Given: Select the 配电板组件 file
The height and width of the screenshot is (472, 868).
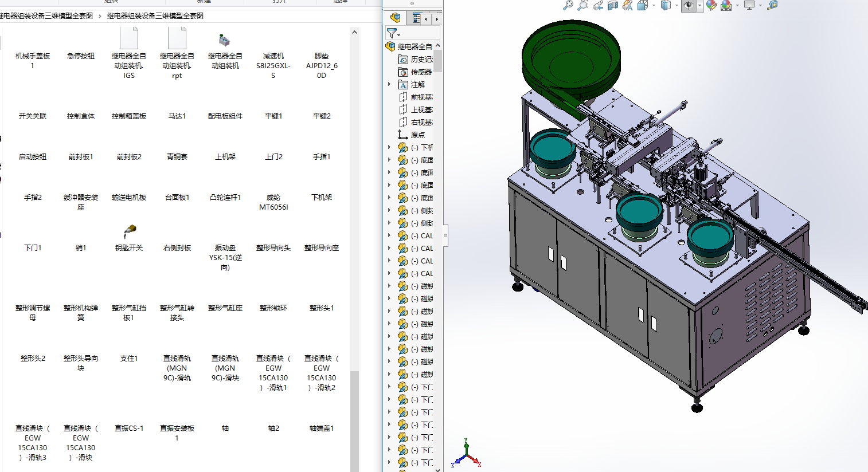Looking at the screenshot, I should [x=225, y=116].
